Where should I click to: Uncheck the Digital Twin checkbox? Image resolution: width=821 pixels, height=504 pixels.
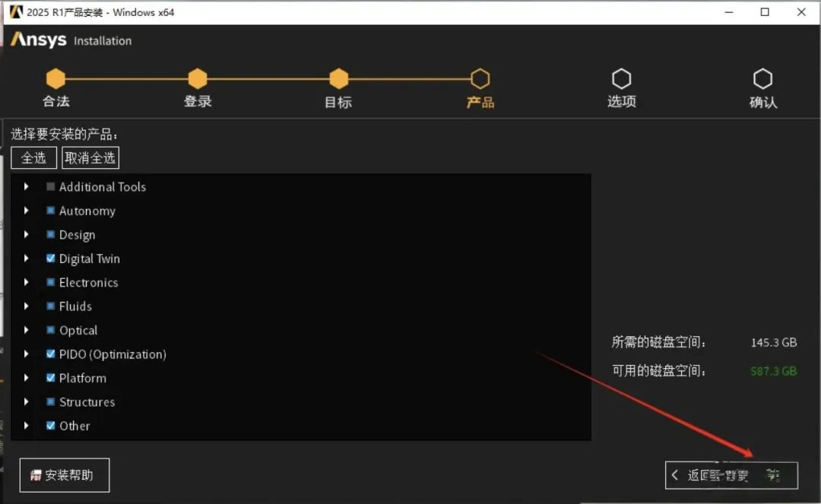[50, 258]
